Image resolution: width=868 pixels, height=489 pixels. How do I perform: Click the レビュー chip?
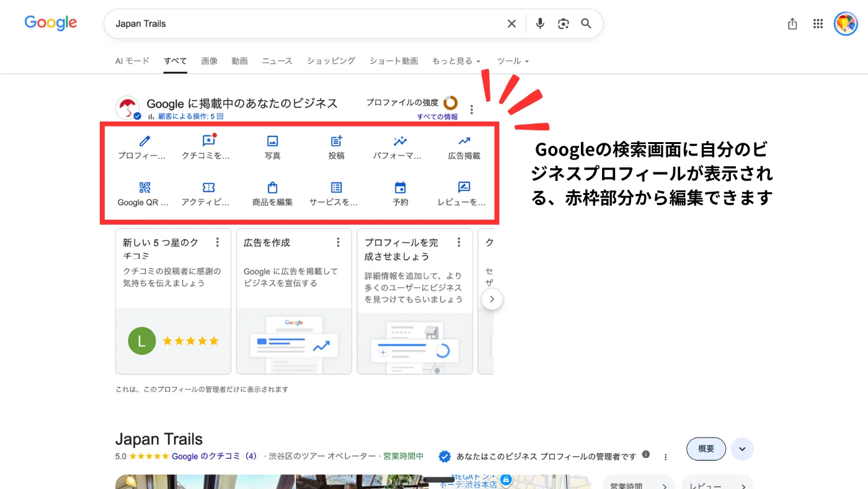pyautogui.click(x=718, y=485)
